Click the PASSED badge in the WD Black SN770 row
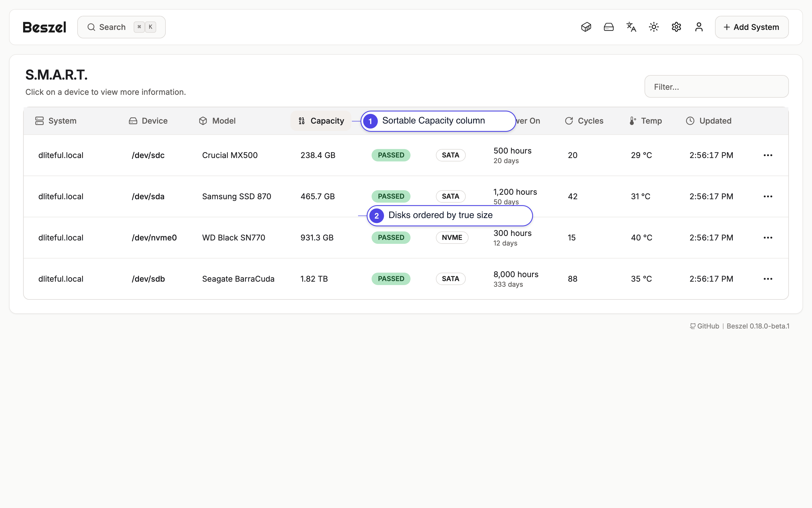This screenshot has width=812, height=508. (391, 238)
